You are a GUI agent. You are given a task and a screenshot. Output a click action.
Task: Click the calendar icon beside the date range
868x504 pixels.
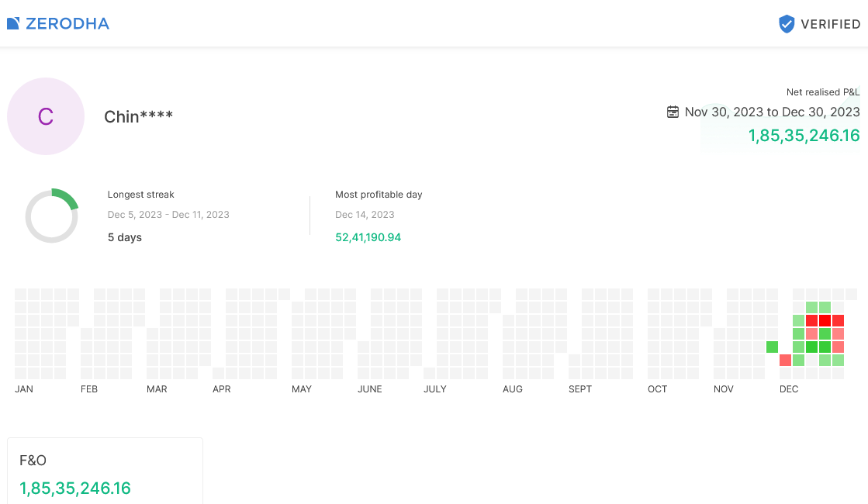click(x=673, y=112)
